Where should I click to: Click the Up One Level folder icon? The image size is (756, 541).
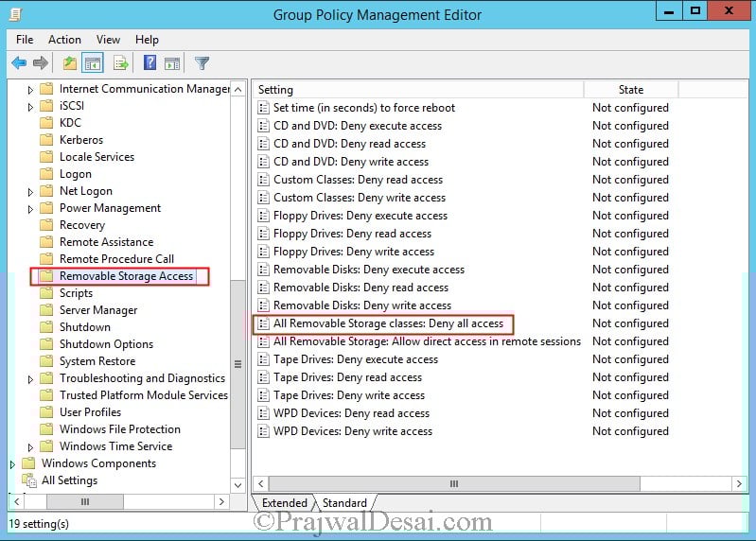click(70, 63)
